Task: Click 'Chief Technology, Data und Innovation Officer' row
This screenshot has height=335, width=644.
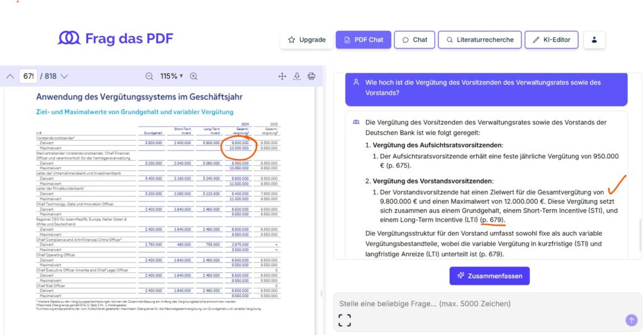Action: (x=75, y=204)
